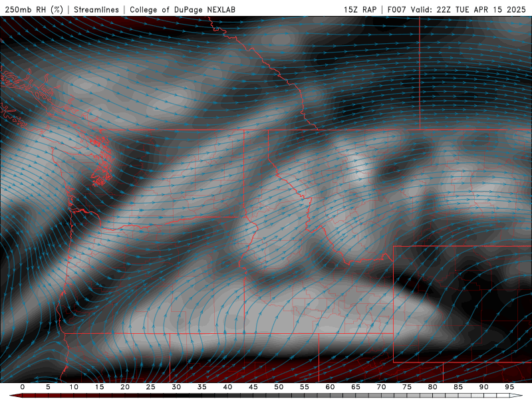Click the '60' colorbar label
This screenshot has height=399, width=532.
click(x=330, y=387)
